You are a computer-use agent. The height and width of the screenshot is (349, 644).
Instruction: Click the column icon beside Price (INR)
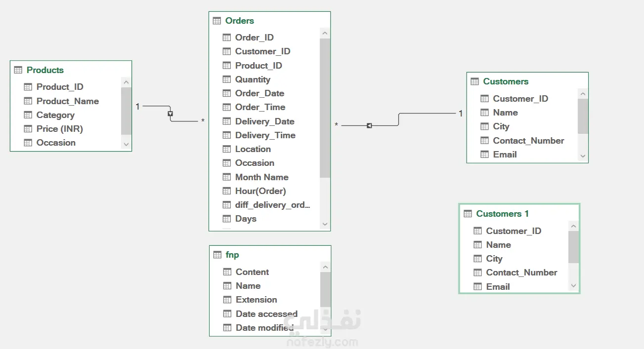[28, 129]
